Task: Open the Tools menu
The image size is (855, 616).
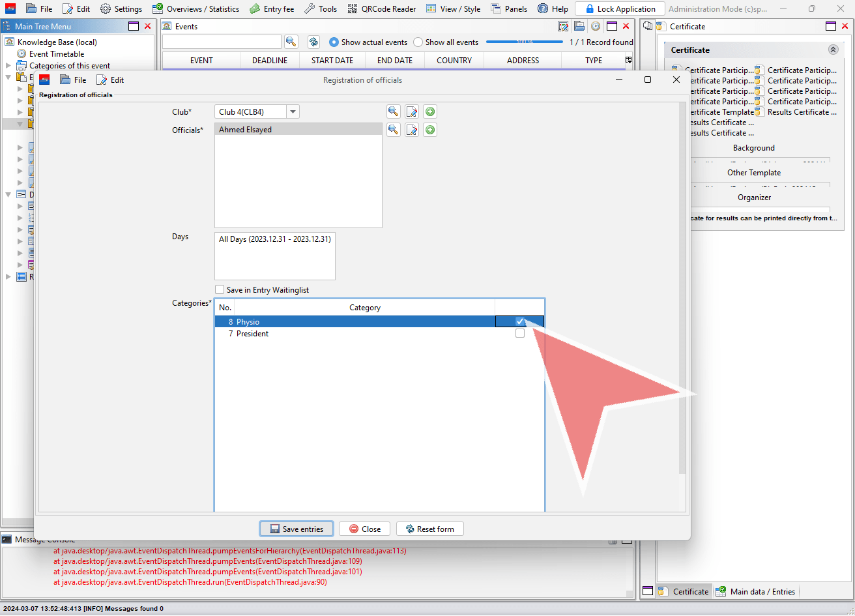Action: coord(321,8)
